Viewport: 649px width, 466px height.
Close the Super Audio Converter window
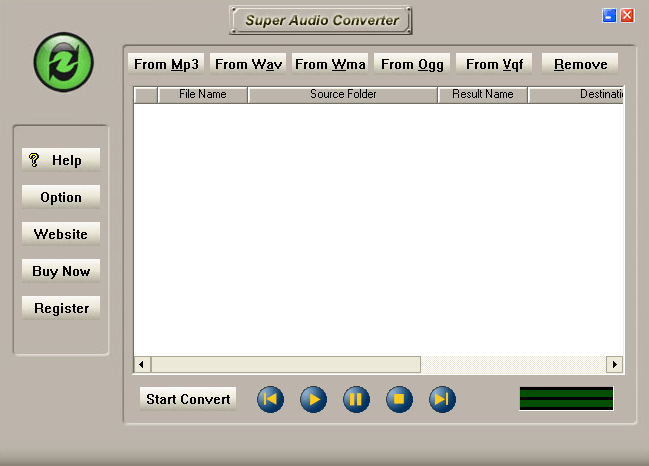pos(627,16)
